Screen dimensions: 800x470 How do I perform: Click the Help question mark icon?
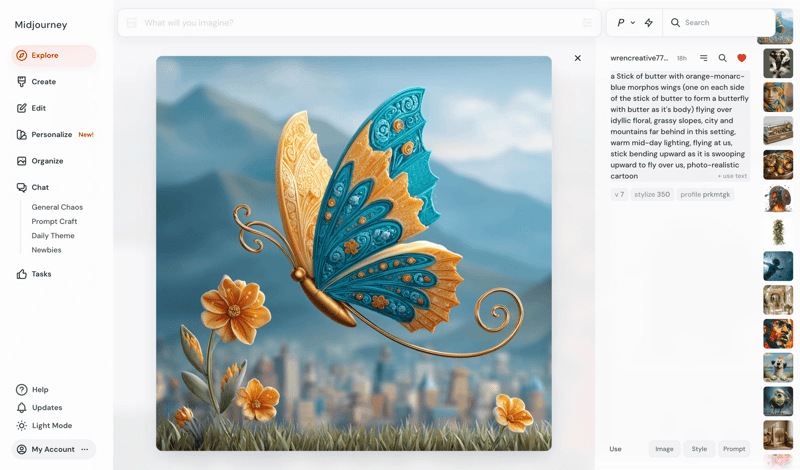point(21,390)
